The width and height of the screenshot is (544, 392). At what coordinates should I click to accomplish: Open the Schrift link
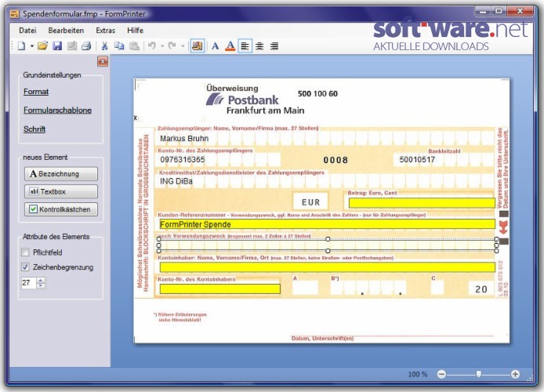34,129
